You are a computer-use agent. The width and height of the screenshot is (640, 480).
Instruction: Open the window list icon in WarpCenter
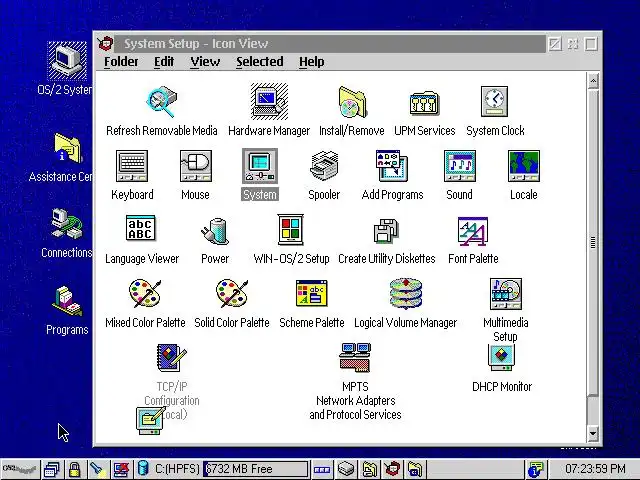pyautogui.click(x=52, y=469)
